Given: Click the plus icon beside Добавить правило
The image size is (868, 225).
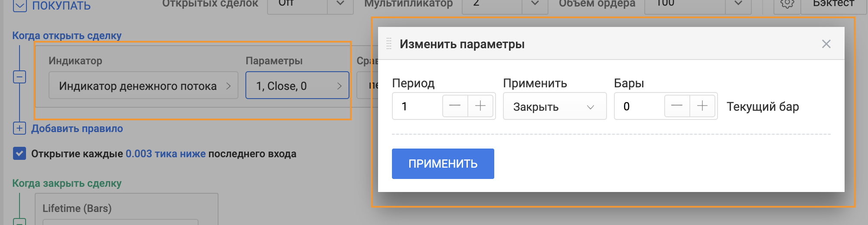Looking at the screenshot, I should point(20,129).
